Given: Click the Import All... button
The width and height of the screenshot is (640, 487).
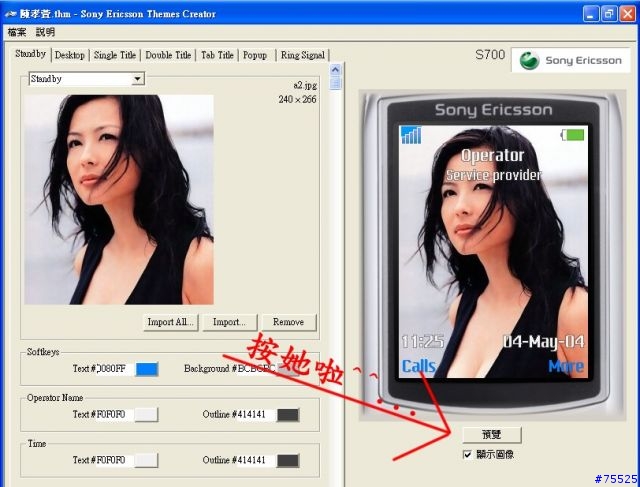Looking at the screenshot, I should (171, 322).
